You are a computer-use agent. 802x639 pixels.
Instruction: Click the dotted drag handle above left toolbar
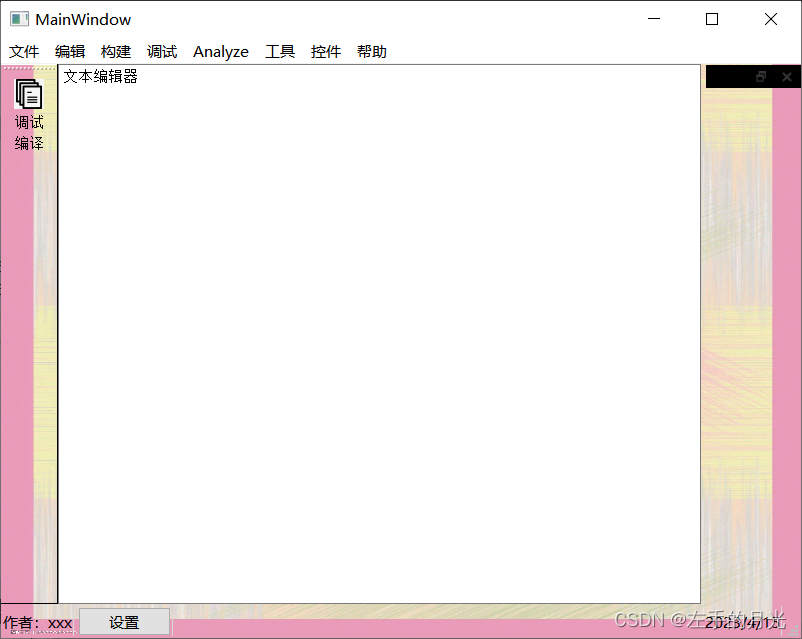[x=29, y=70]
